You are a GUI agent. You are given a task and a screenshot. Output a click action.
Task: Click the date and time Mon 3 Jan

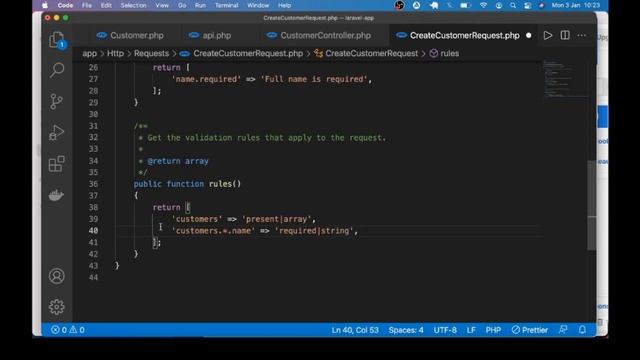tap(576, 5)
